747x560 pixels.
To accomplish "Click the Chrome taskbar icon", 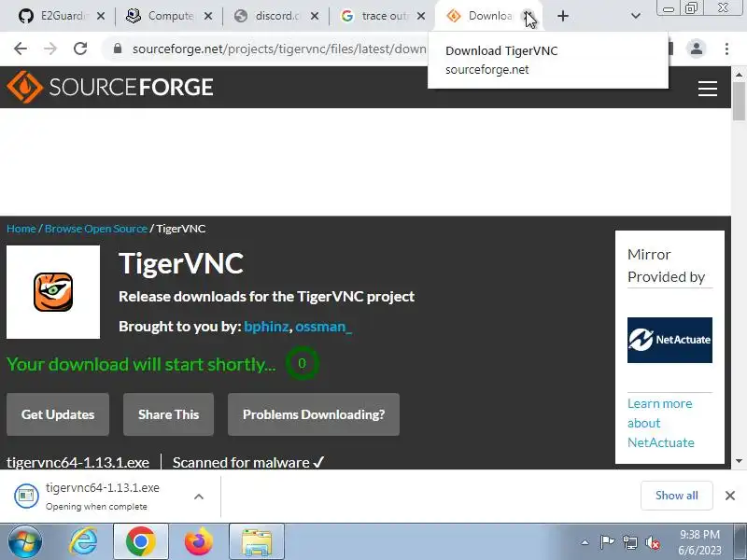I will point(141,541).
